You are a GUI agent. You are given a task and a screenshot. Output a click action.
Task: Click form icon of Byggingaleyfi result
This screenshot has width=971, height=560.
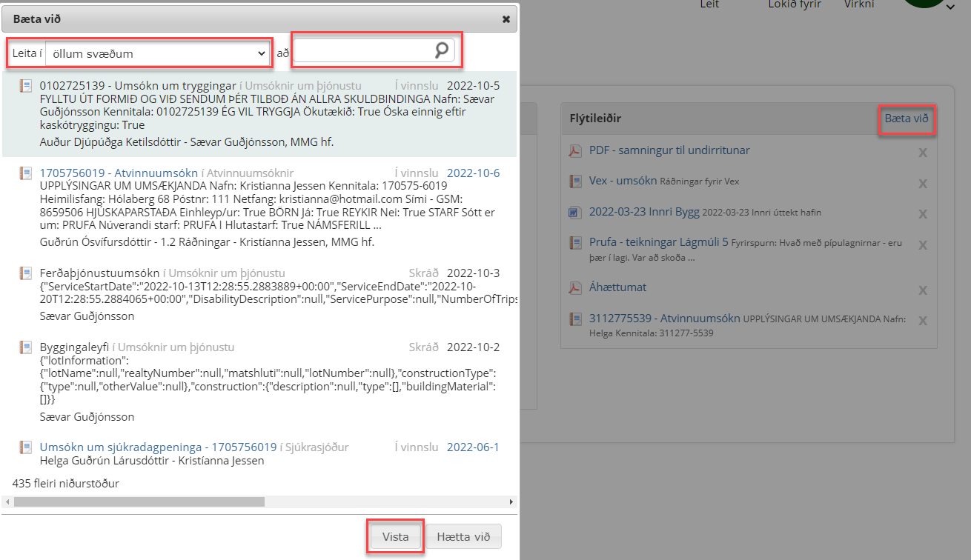26,347
